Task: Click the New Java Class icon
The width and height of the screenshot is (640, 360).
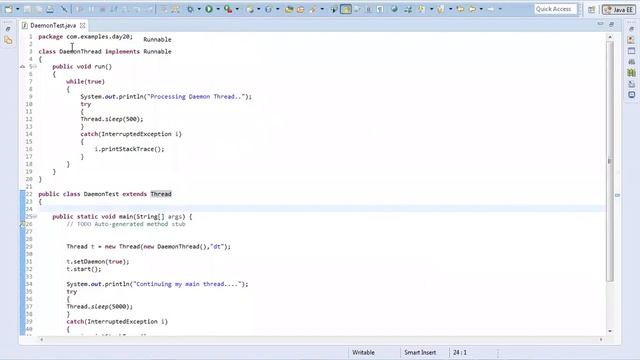Action: pos(269,9)
